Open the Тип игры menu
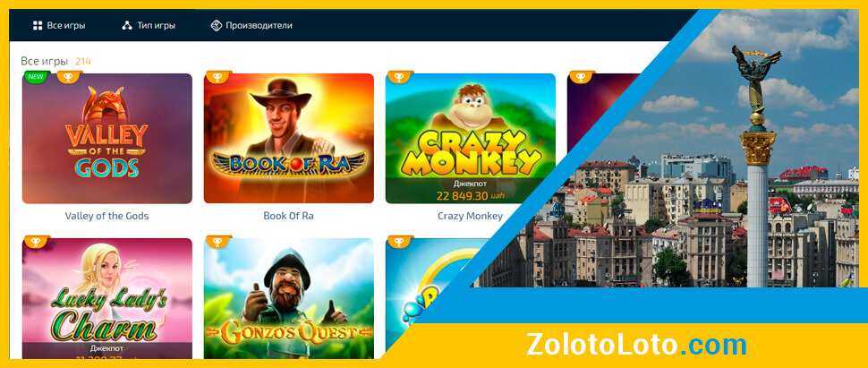Image resolution: width=868 pixels, height=368 pixels. [149, 25]
